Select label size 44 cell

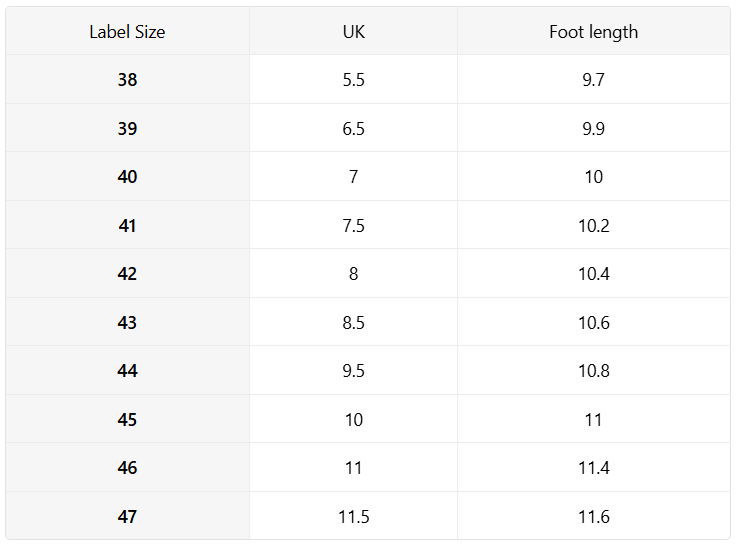[127, 371]
